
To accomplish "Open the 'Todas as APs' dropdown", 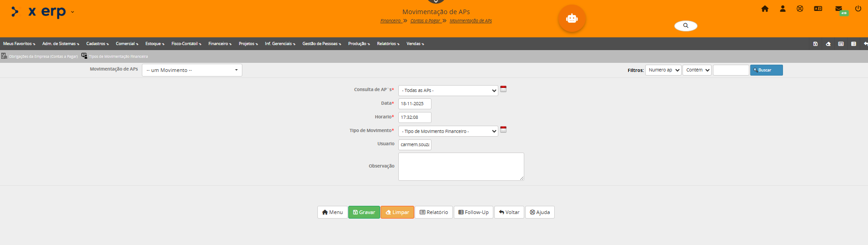I will (x=448, y=91).
